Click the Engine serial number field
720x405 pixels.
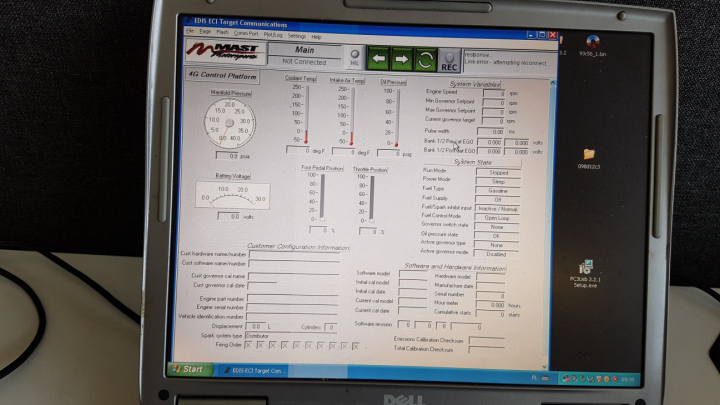[292, 308]
